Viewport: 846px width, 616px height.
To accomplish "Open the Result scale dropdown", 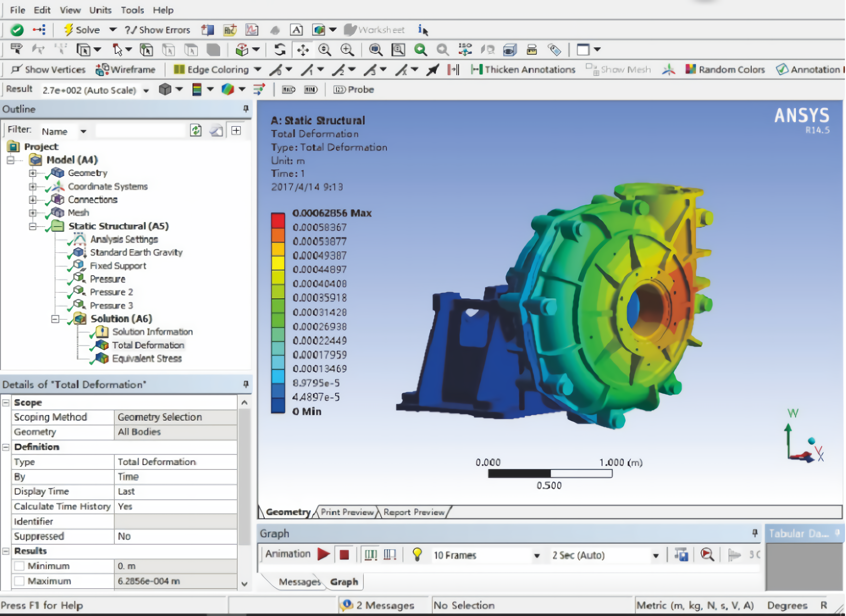I will 146,91.
